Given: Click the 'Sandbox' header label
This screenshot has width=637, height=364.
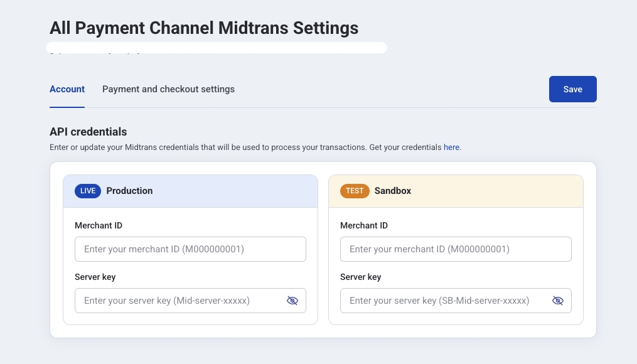Looking at the screenshot, I should (x=393, y=191).
